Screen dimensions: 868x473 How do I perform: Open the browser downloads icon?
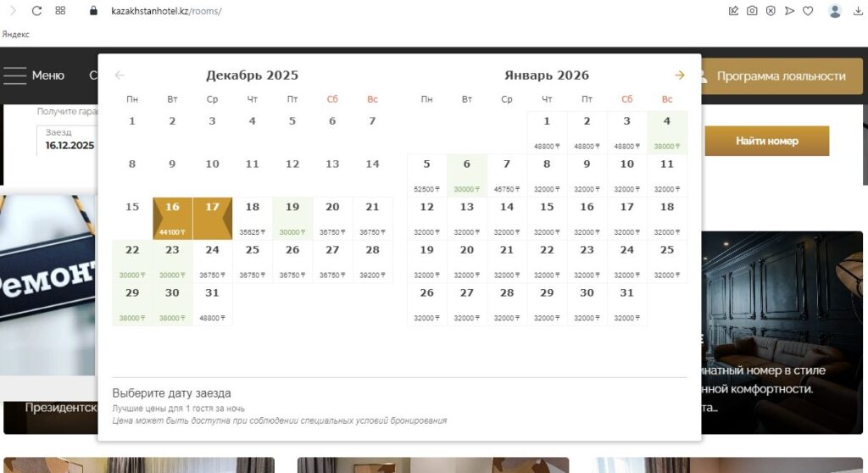[859, 11]
